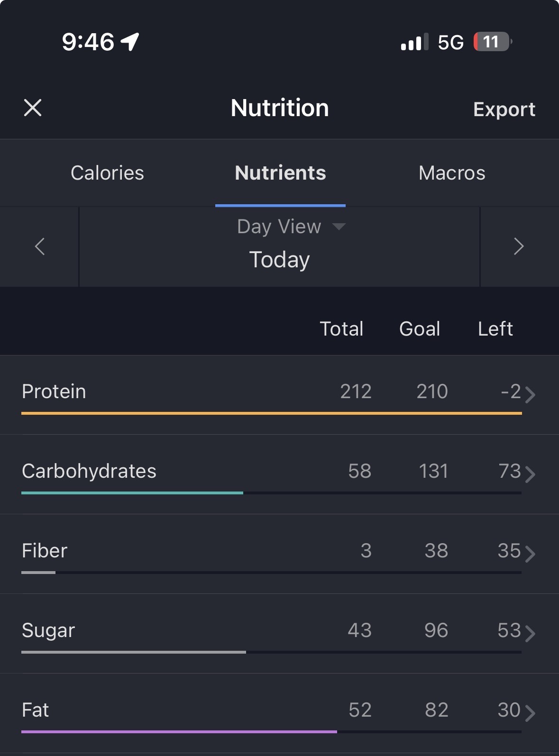Tap the cellular signal bars icon

pos(414,42)
